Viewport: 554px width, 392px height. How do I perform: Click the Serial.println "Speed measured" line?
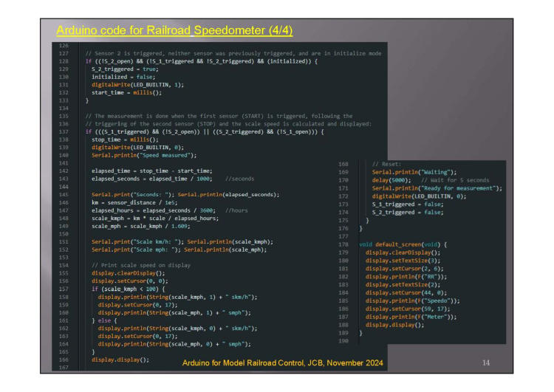click(x=140, y=154)
